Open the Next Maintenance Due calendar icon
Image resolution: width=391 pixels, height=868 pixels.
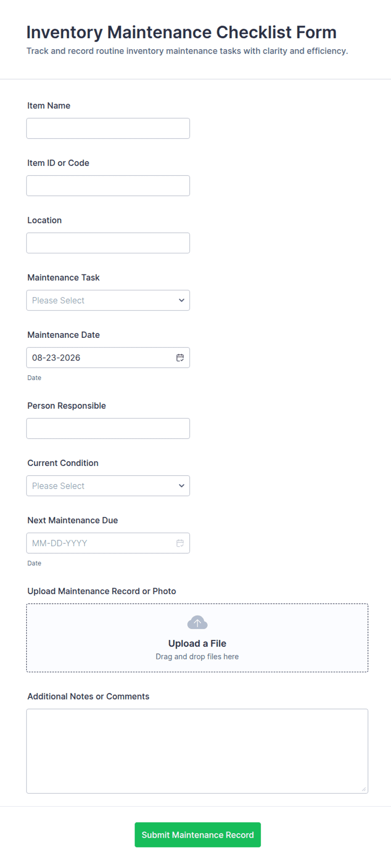pos(180,543)
